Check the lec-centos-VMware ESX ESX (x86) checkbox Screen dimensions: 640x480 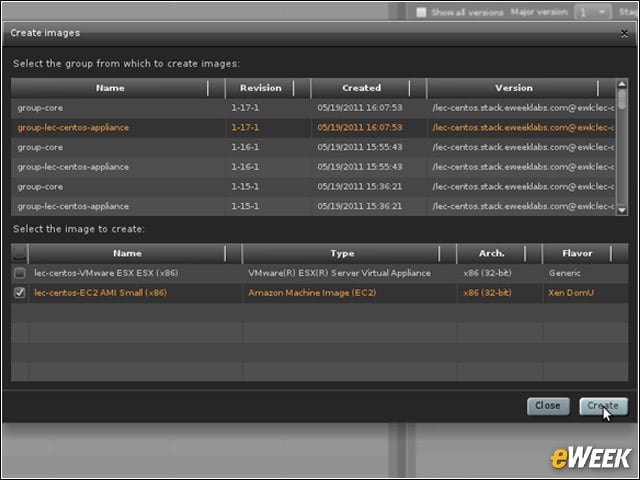[x=20, y=273]
